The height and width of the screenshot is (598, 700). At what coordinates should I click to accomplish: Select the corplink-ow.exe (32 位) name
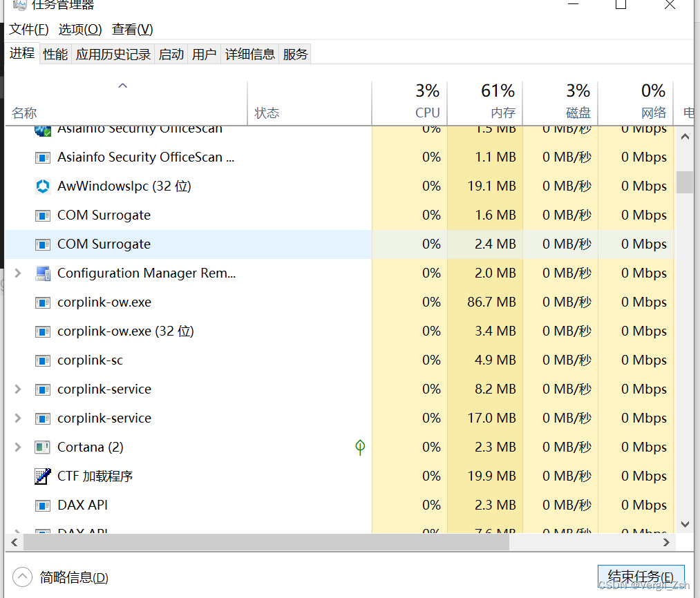(x=126, y=331)
